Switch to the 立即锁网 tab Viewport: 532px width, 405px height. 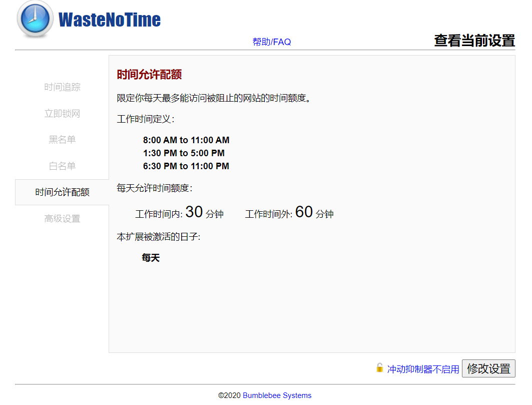pos(62,113)
